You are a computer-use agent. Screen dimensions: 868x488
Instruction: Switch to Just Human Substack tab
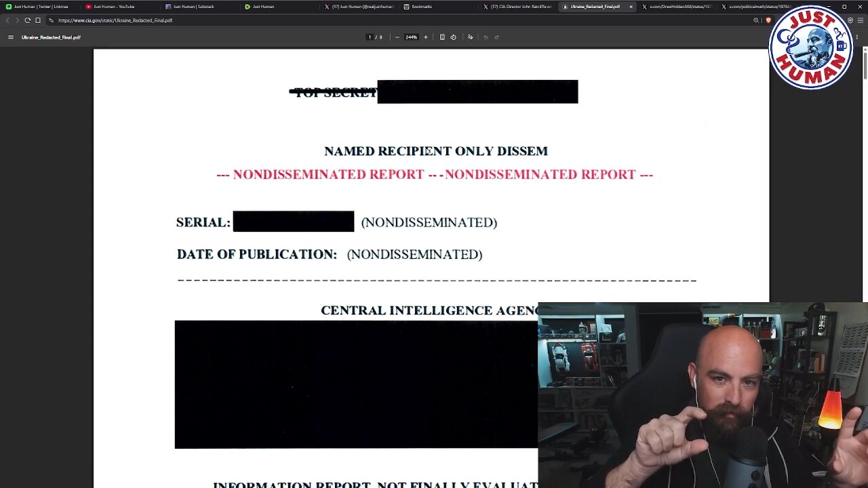tap(199, 7)
